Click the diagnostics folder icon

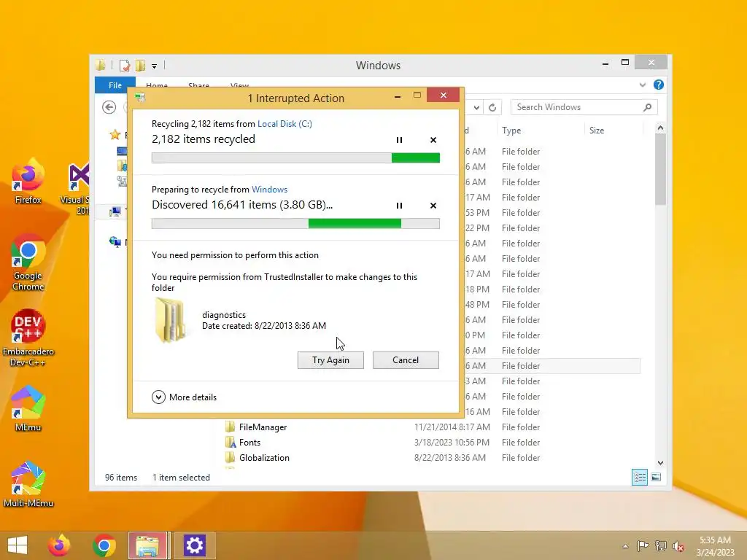tap(171, 321)
